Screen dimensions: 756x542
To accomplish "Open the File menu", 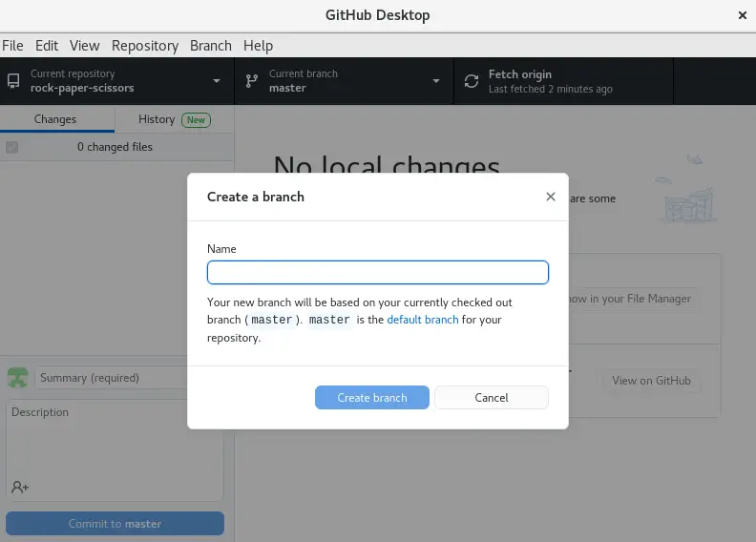I will 12,46.
